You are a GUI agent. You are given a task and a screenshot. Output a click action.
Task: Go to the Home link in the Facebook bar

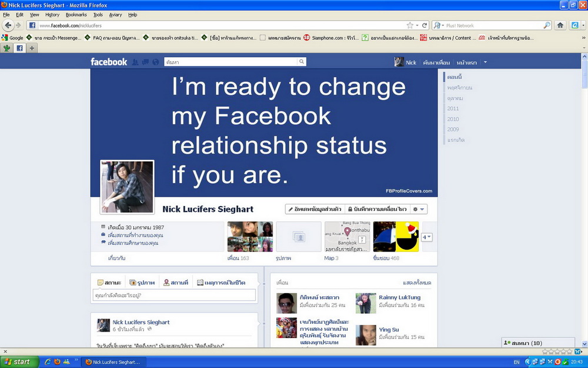point(466,62)
